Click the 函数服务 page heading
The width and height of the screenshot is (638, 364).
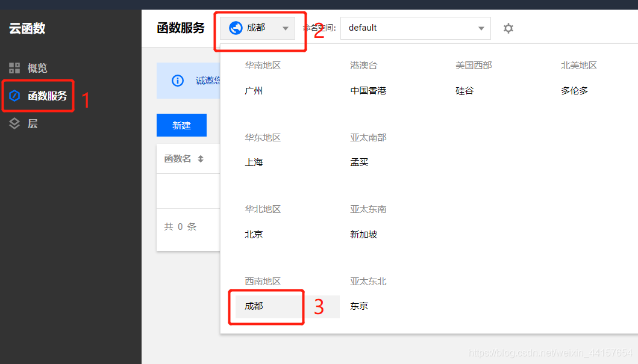click(181, 28)
